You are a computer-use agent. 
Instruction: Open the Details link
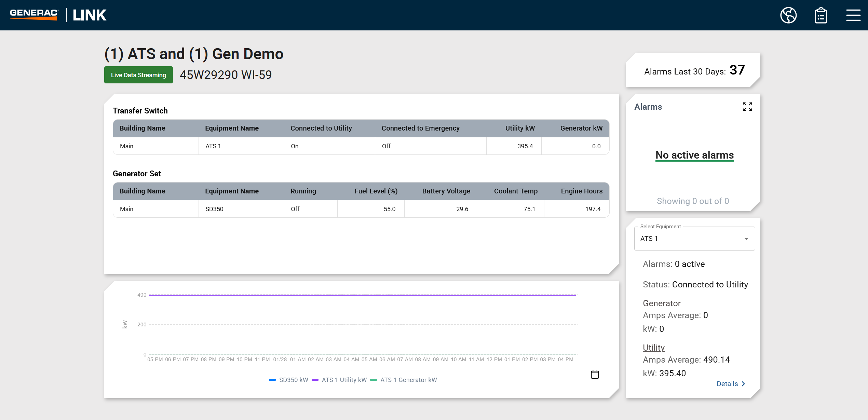727,384
